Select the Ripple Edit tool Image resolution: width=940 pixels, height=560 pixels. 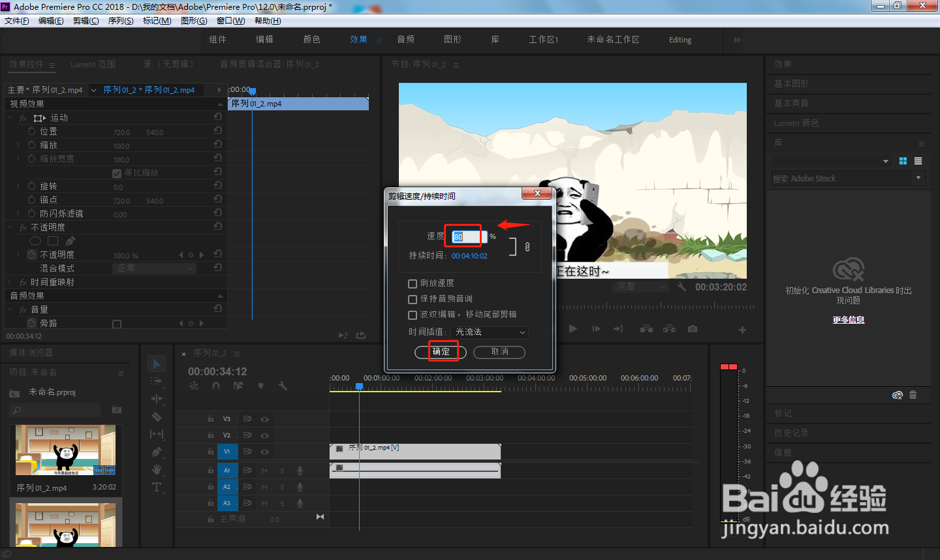157,399
